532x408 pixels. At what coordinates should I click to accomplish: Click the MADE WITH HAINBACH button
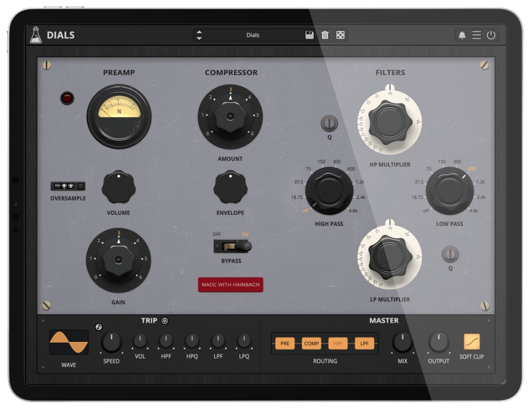point(230,285)
